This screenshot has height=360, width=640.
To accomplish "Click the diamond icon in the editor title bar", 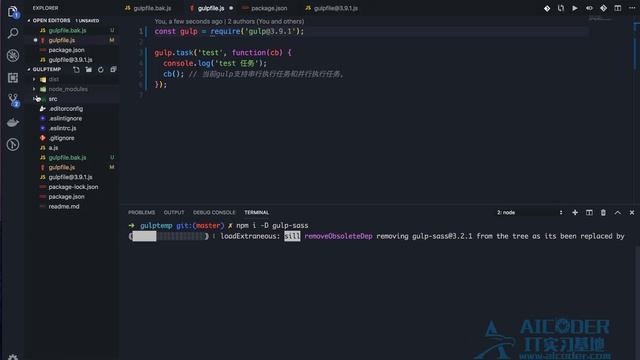I will click(547, 8).
